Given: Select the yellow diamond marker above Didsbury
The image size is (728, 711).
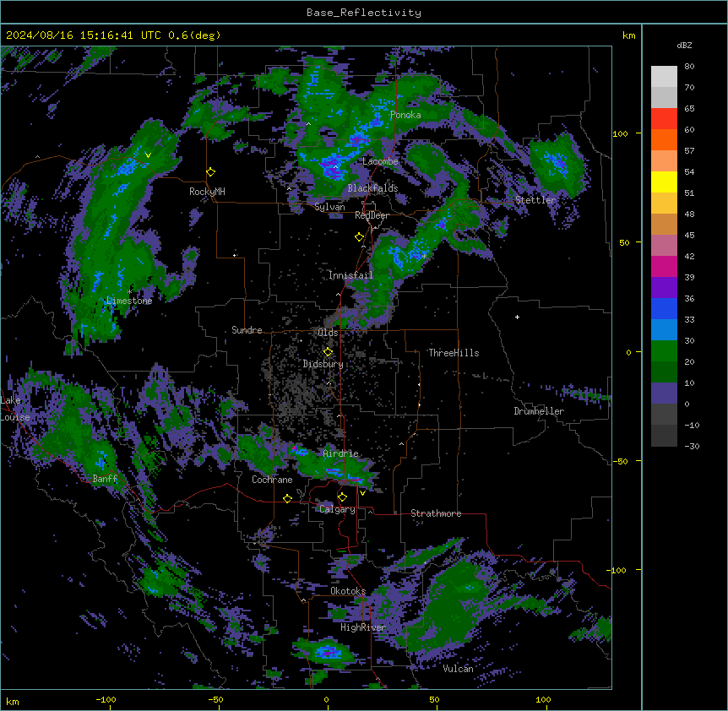Looking at the screenshot, I should 329,352.
